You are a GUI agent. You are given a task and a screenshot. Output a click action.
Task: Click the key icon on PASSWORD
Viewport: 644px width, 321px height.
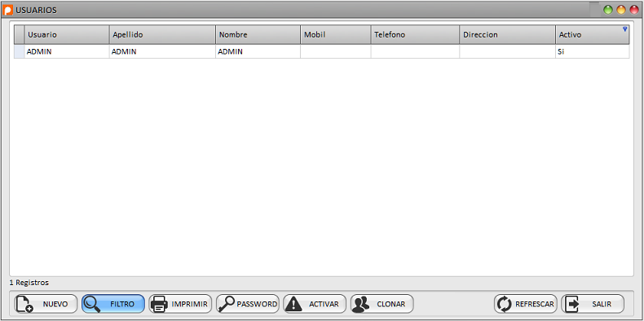tap(227, 304)
